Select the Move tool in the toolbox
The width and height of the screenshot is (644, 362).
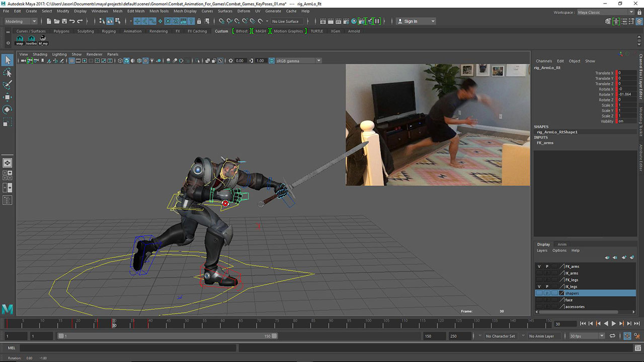coord(8,97)
